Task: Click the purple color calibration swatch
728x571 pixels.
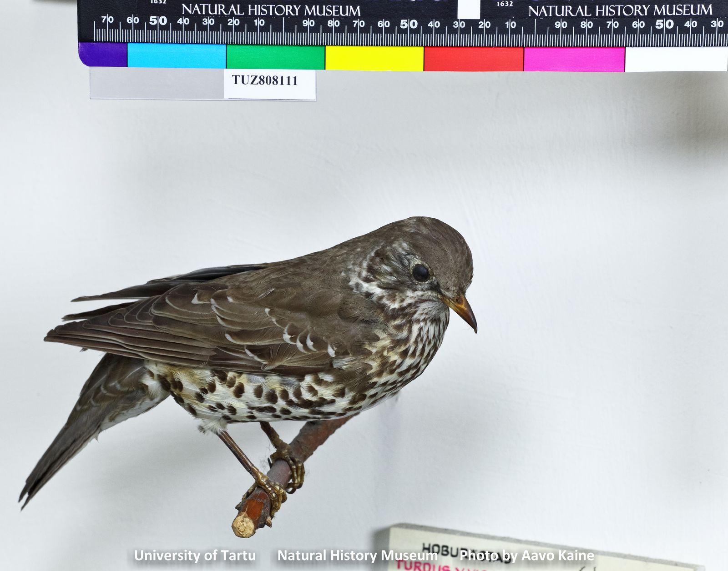Action: [102, 55]
